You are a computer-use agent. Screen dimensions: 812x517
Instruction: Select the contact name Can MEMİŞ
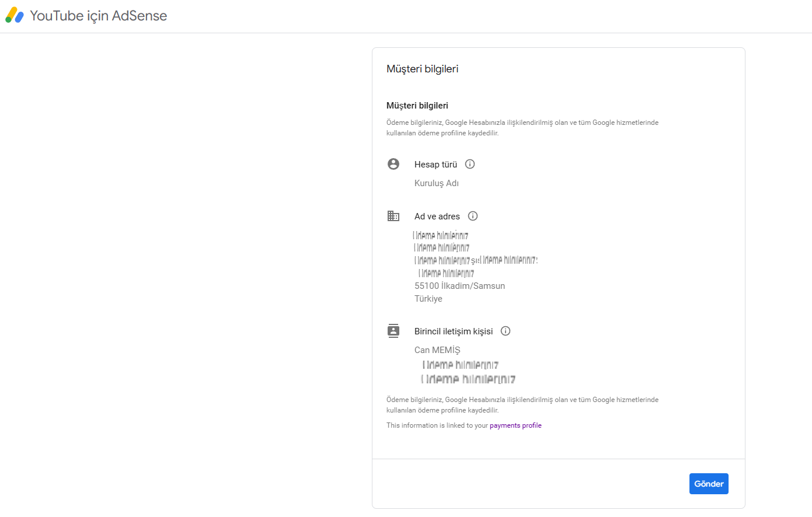[437, 350]
